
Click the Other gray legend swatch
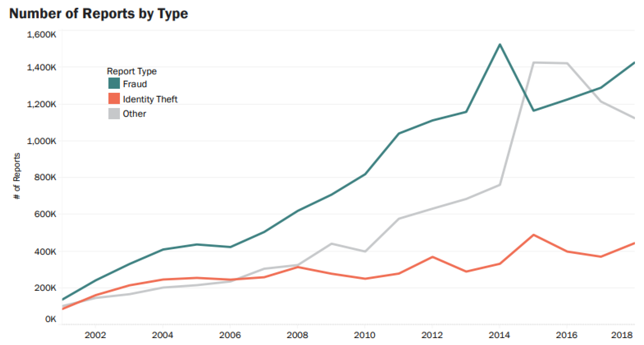[114, 114]
